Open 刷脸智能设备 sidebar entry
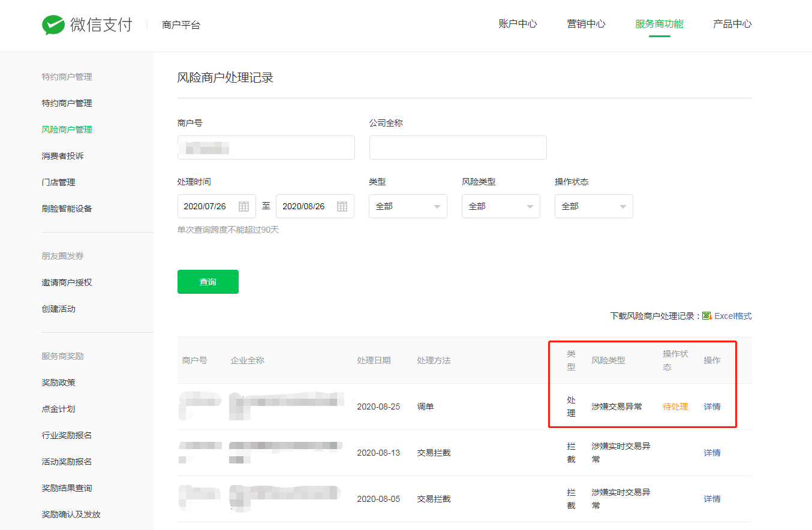812x530 pixels. 67,209
